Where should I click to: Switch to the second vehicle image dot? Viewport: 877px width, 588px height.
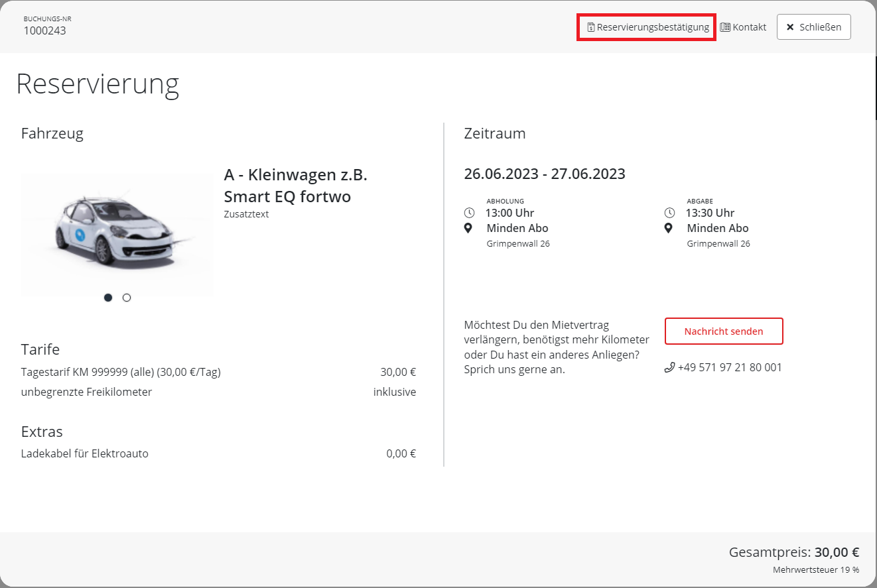[127, 298]
